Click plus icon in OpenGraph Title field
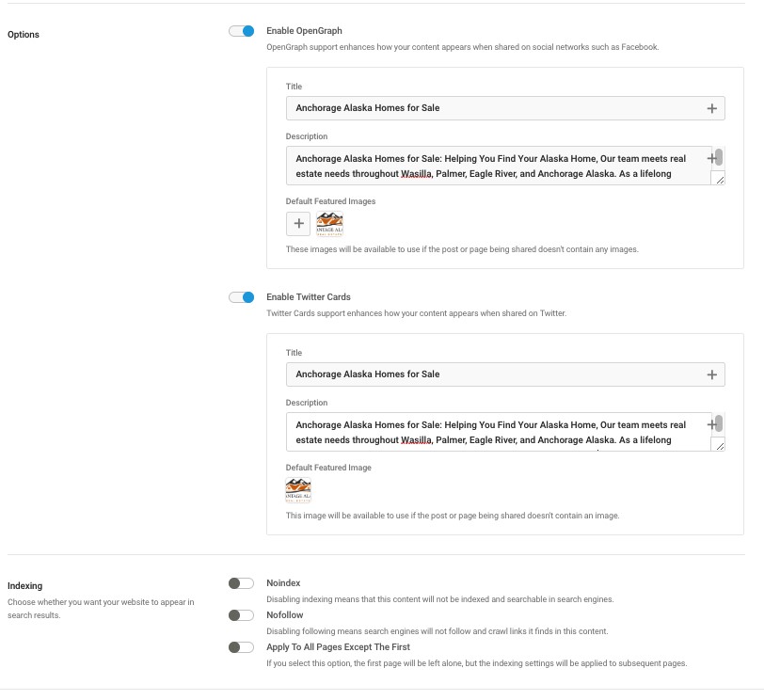Viewport: 764px width, 700px height. pos(712,108)
